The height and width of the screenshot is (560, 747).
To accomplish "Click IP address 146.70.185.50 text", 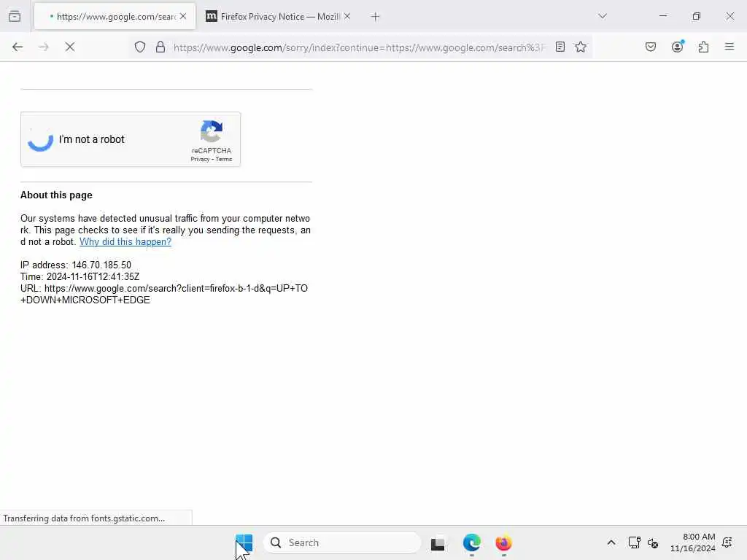I will coord(76,265).
